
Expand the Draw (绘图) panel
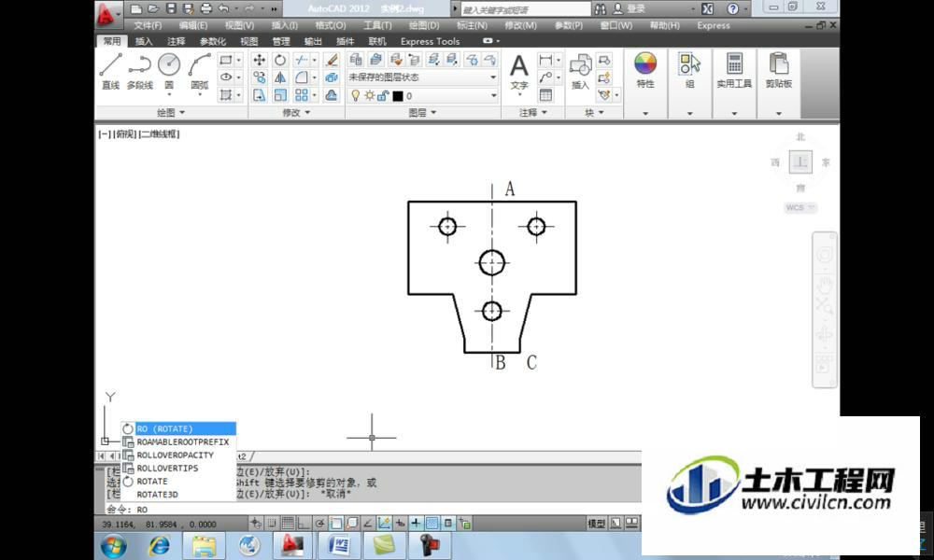(x=171, y=112)
